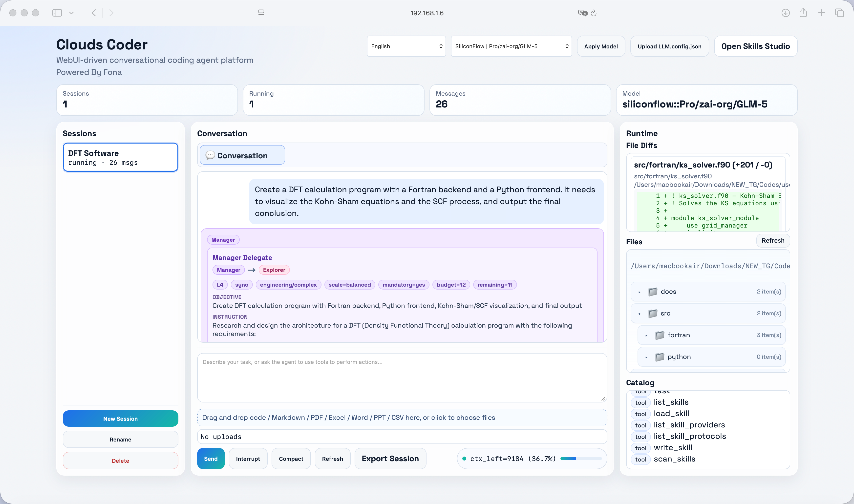
Task: Open the share icon in browser toolbar
Action: point(803,13)
